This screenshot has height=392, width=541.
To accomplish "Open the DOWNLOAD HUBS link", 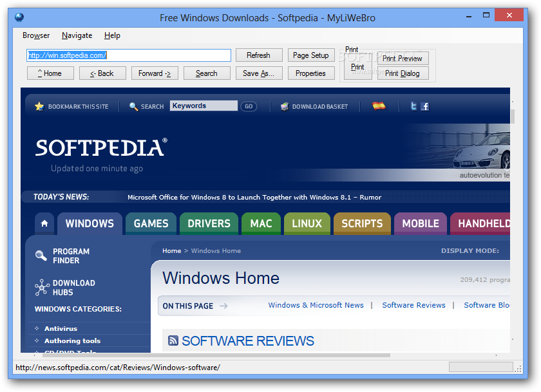I will tap(74, 288).
